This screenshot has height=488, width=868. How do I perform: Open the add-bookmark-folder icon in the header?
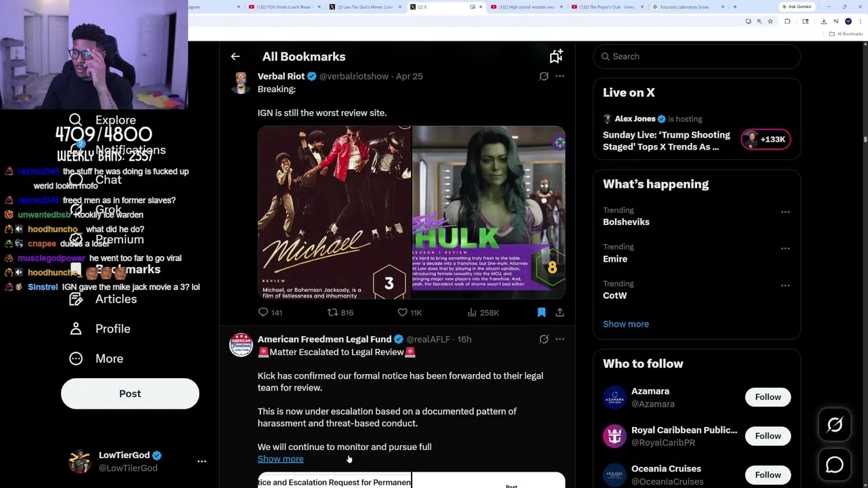coord(556,57)
